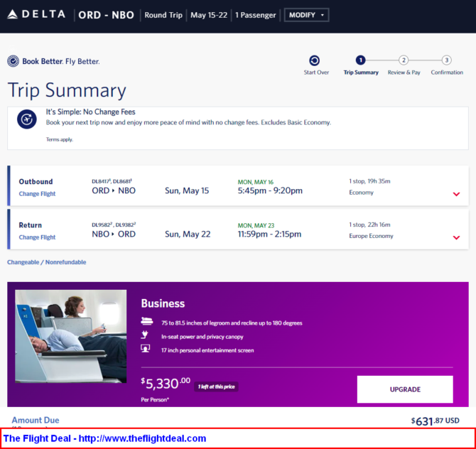Click return flight numbers DL9582, DL9382

pyautogui.click(x=114, y=224)
